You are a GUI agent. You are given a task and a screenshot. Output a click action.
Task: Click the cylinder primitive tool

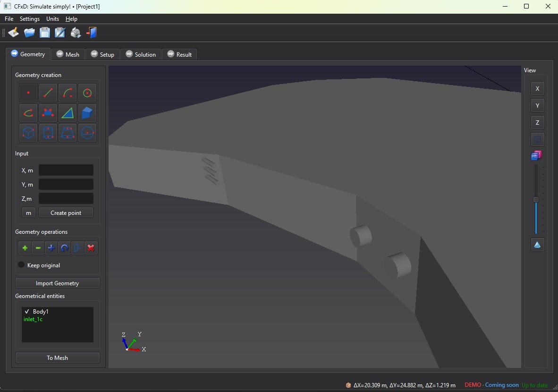(x=48, y=133)
